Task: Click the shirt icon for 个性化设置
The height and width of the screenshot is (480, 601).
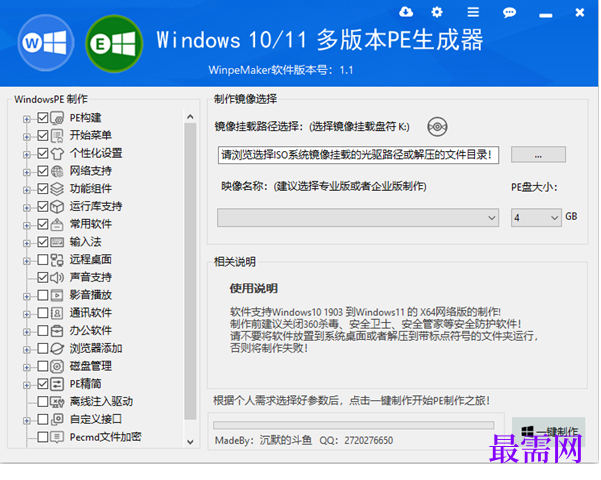Action: [57, 153]
